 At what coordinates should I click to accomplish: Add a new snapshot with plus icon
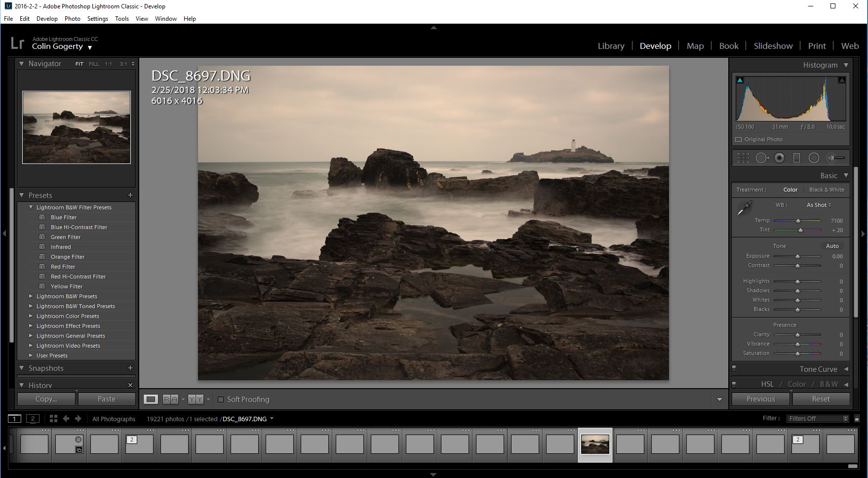coord(130,368)
